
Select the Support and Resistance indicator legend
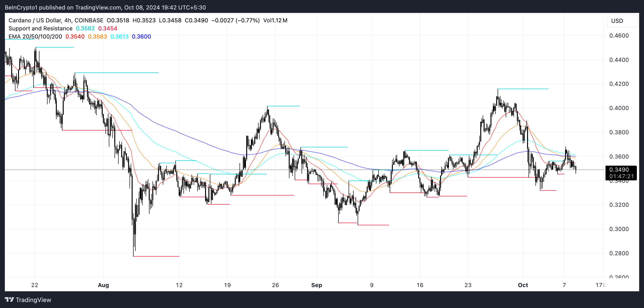[40, 29]
